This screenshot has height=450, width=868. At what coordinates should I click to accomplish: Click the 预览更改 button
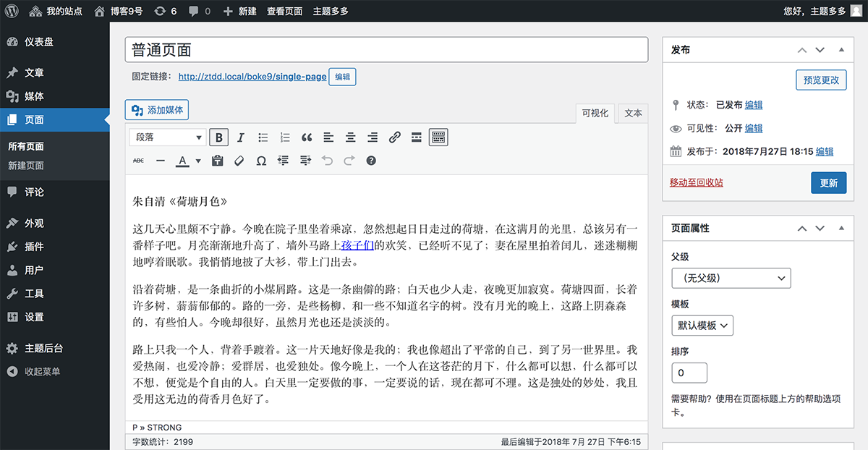point(821,80)
